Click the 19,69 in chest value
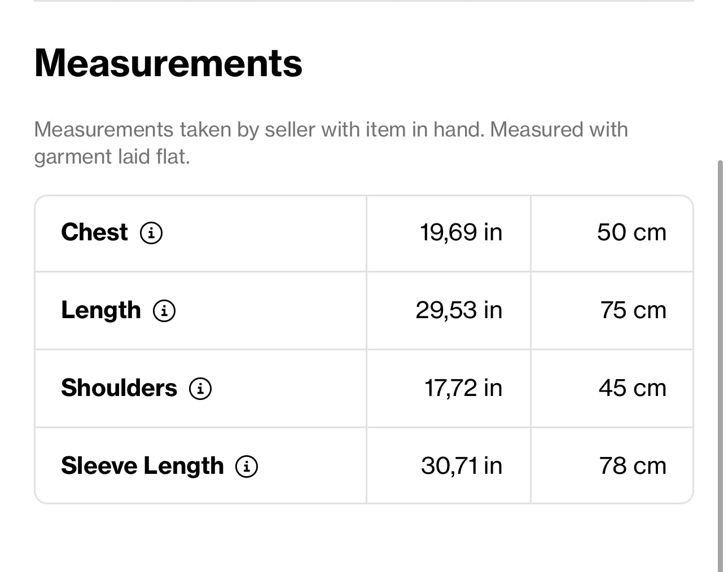The height and width of the screenshot is (572, 728). tap(461, 232)
